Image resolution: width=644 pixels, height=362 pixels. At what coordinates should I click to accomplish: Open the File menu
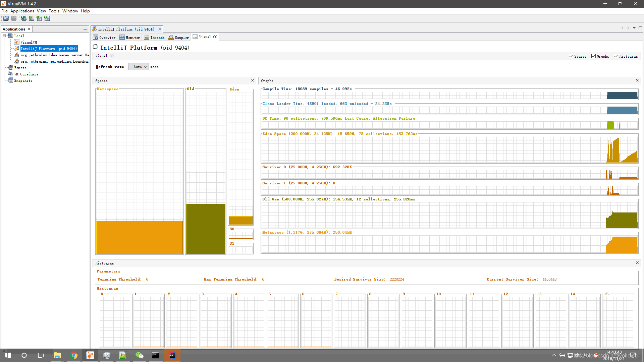point(4,11)
